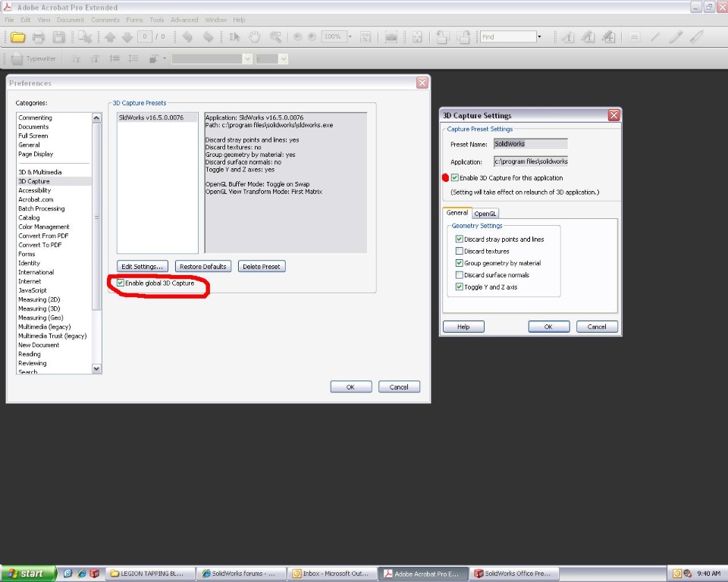
Task: Click the Rotate Clockwise page icon
Action: coord(463,37)
